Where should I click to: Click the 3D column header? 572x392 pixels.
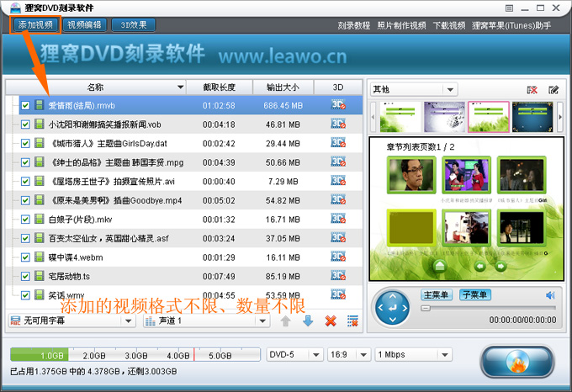pyautogui.click(x=338, y=87)
